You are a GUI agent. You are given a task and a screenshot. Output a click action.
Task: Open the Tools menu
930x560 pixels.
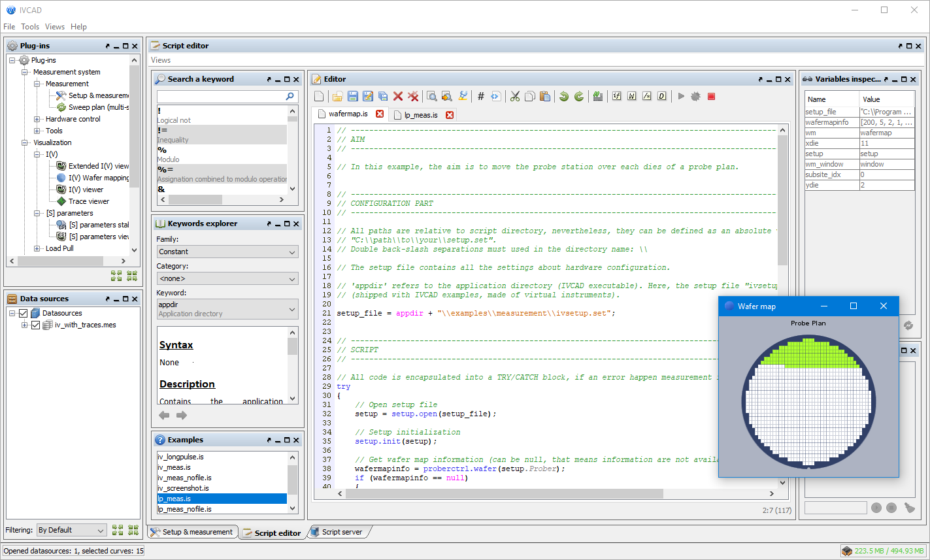pyautogui.click(x=30, y=27)
